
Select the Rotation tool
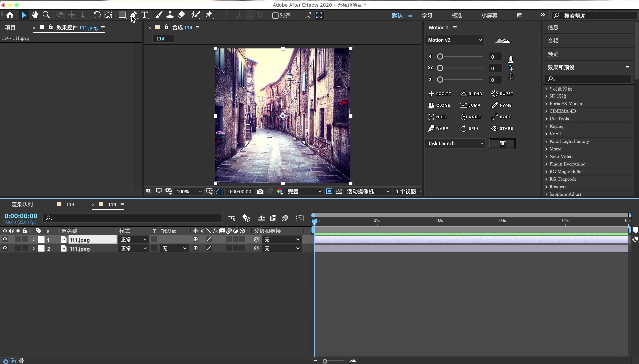pyautogui.click(x=97, y=15)
